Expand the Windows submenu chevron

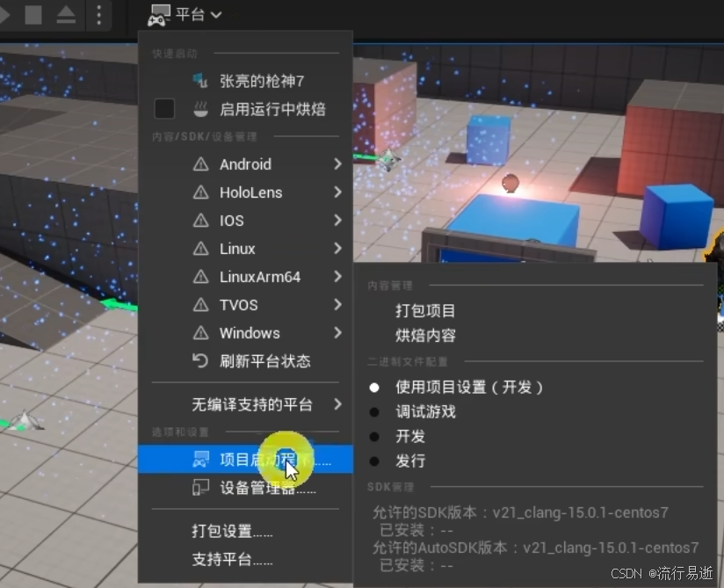tap(337, 333)
